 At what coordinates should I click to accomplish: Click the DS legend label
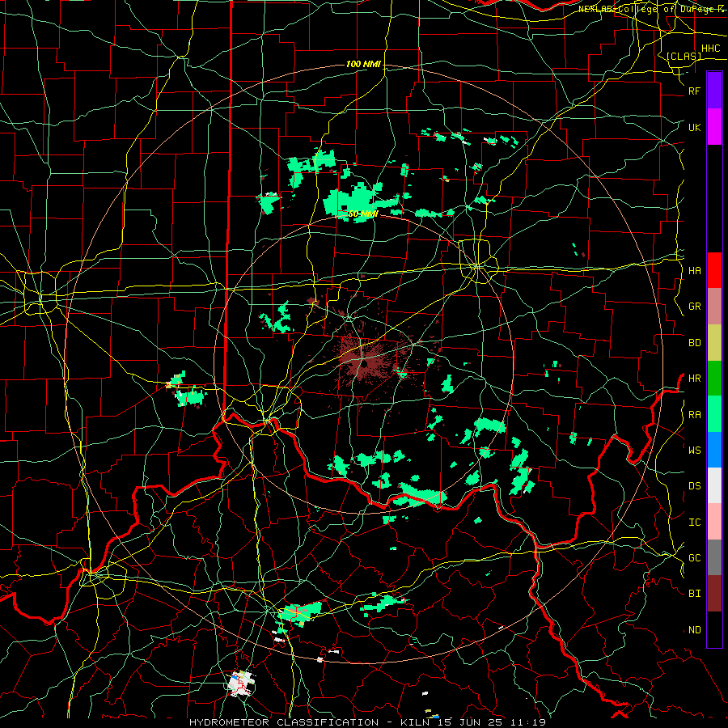(694, 485)
